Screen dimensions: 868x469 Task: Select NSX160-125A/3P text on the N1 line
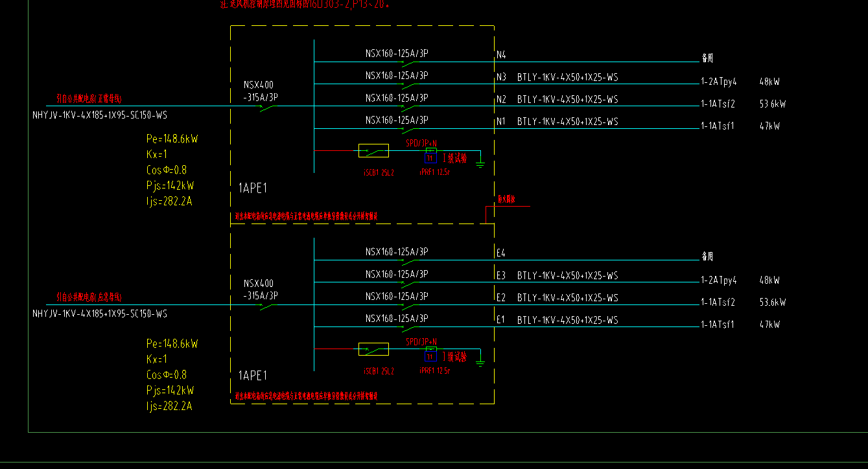pyautogui.click(x=397, y=120)
